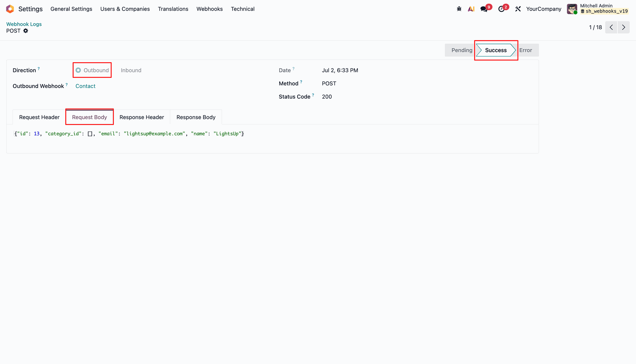This screenshot has width=636, height=364.
Task: Click Date field help question mark
Action: coord(293,69)
